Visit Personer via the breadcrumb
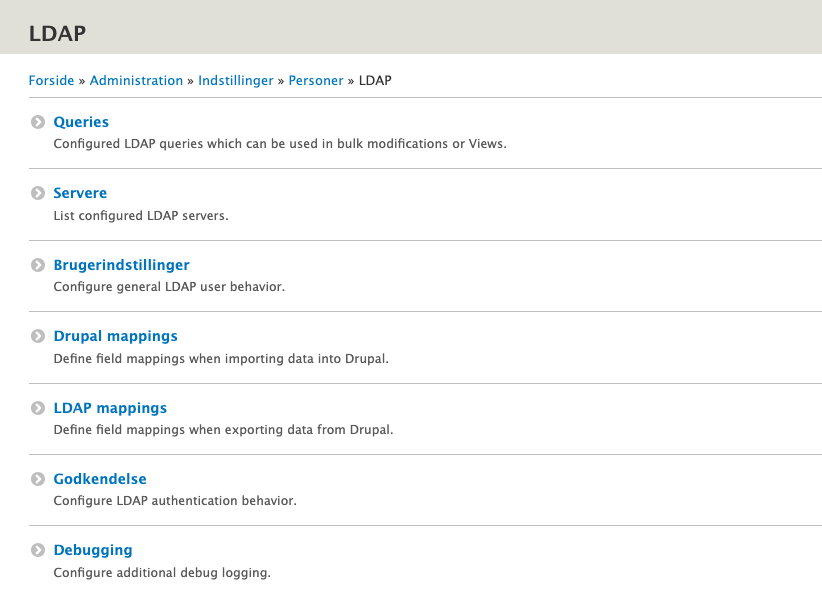Screen dimensions: 822x615 (x=316, y=80)
